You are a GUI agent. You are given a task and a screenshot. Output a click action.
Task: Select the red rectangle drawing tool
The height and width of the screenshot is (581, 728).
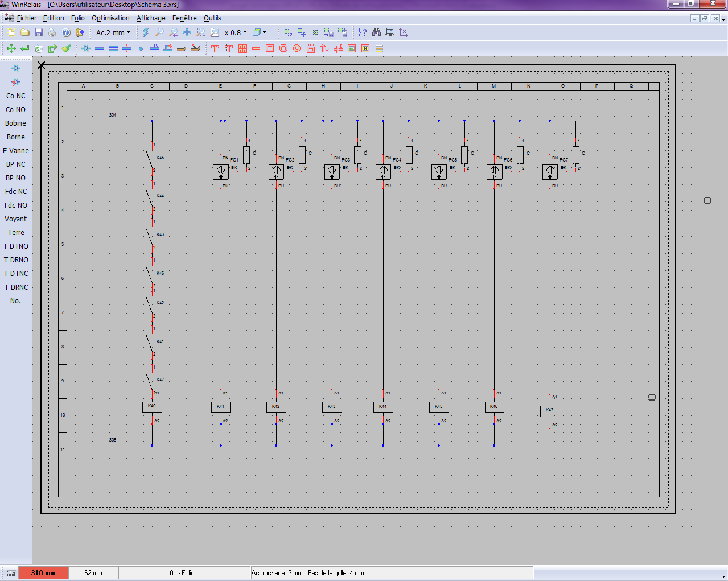[270, 48]
